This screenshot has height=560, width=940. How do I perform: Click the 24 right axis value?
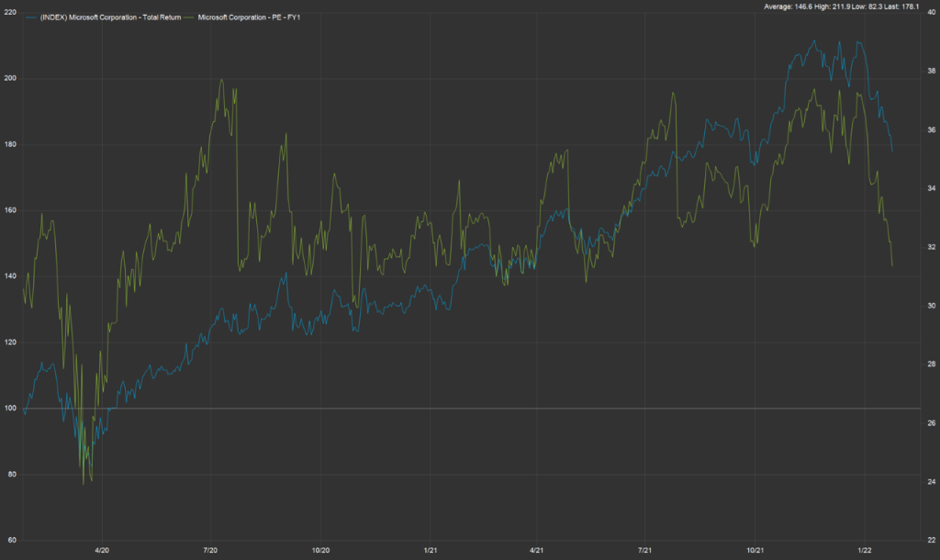pyautogui.click(x=932, y=481)
